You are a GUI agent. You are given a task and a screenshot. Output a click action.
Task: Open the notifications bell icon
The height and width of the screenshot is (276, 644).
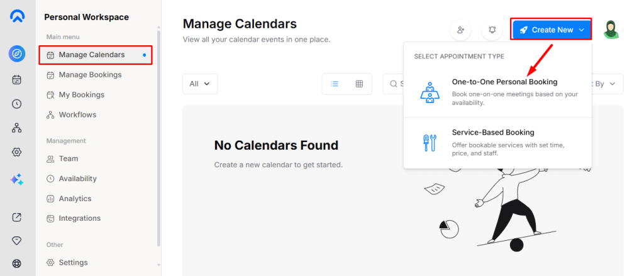pyautogui.click(x=492, y=30)
